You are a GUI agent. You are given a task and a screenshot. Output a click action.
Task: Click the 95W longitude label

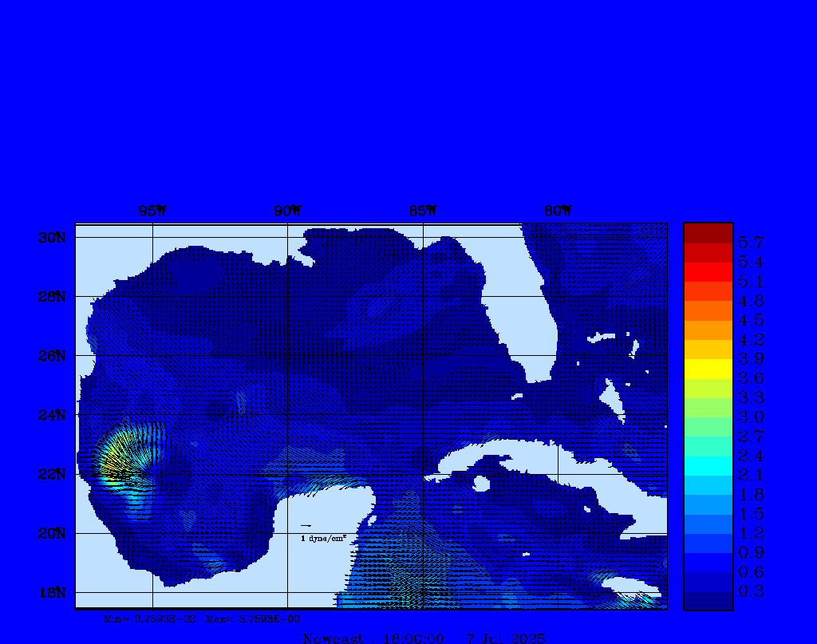click(x=152, y=211)
